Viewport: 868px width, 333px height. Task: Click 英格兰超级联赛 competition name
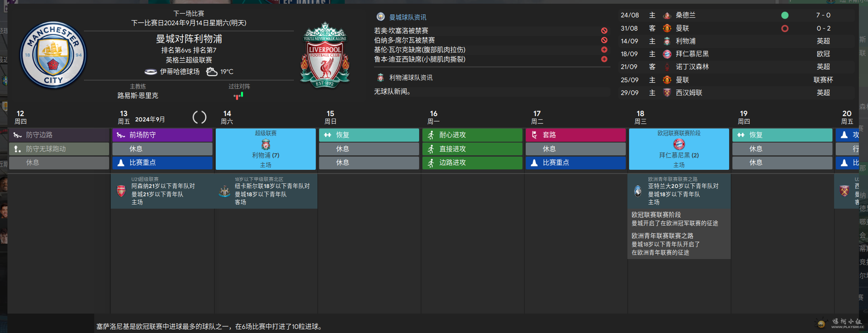pyautogui.click(x=189, y=60)
